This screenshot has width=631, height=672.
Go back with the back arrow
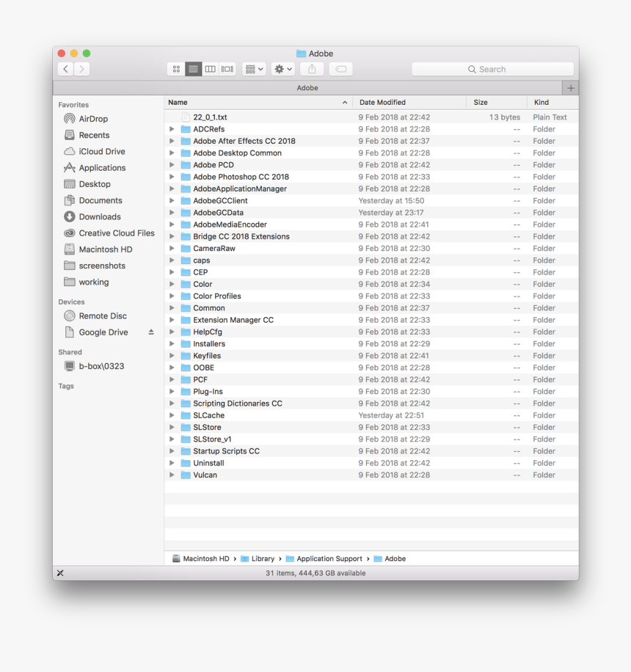[65, 69]
